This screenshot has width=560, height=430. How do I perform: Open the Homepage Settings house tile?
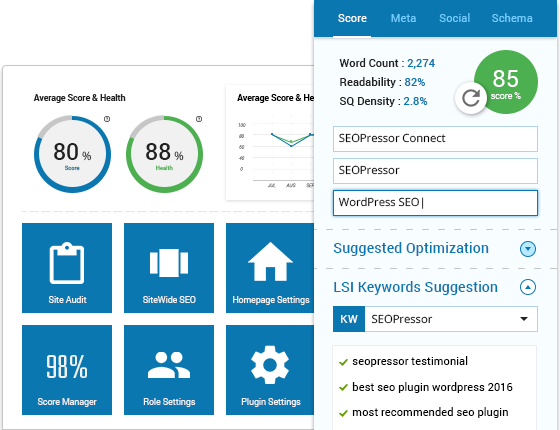click(270, 268)
